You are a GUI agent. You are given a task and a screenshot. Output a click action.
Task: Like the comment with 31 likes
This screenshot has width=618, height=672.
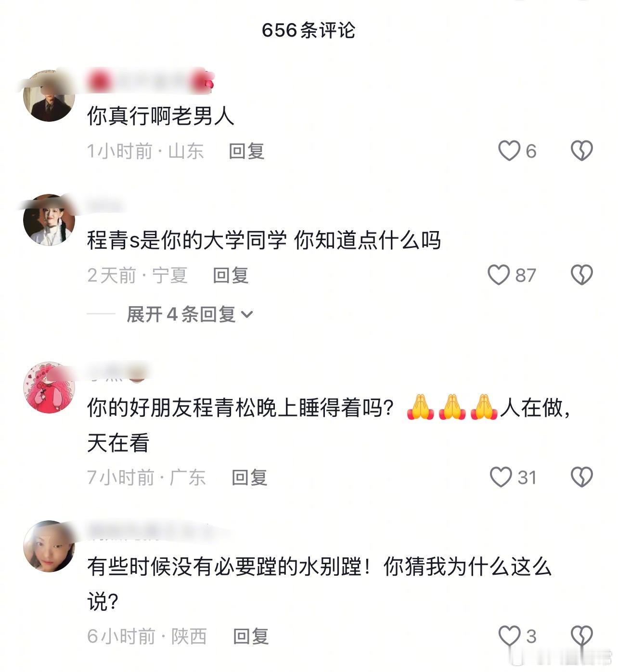tap(501, 477)
